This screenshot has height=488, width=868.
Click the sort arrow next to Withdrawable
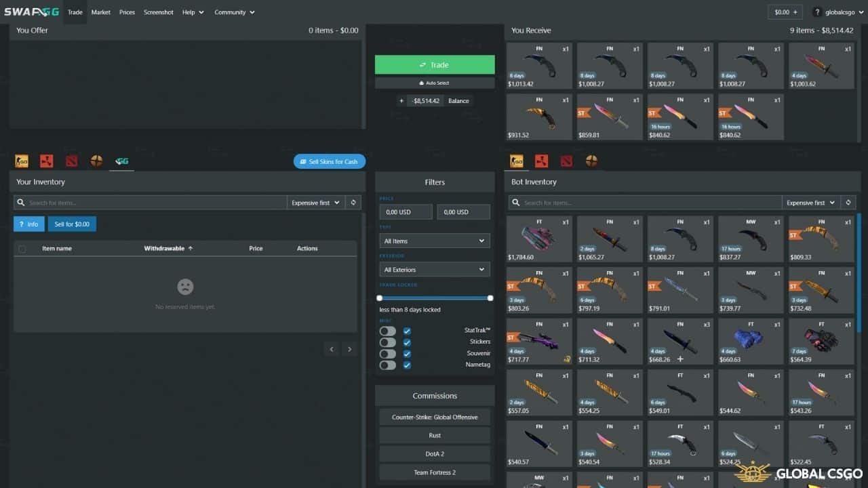[x=191, y=249]
